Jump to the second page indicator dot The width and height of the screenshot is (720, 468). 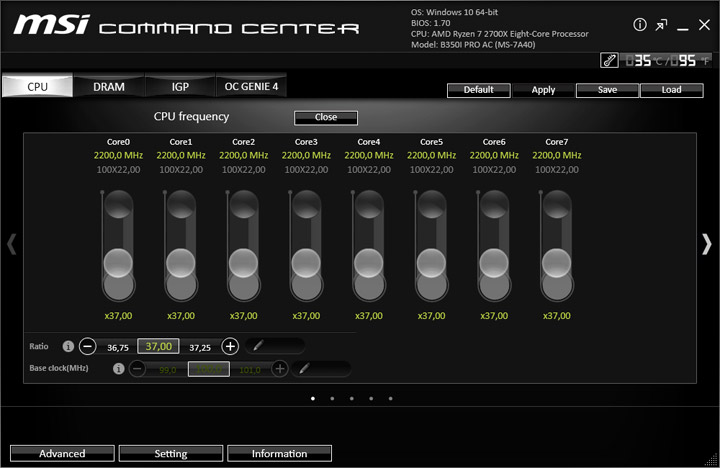pyautogui.click(x=332, y=398)
